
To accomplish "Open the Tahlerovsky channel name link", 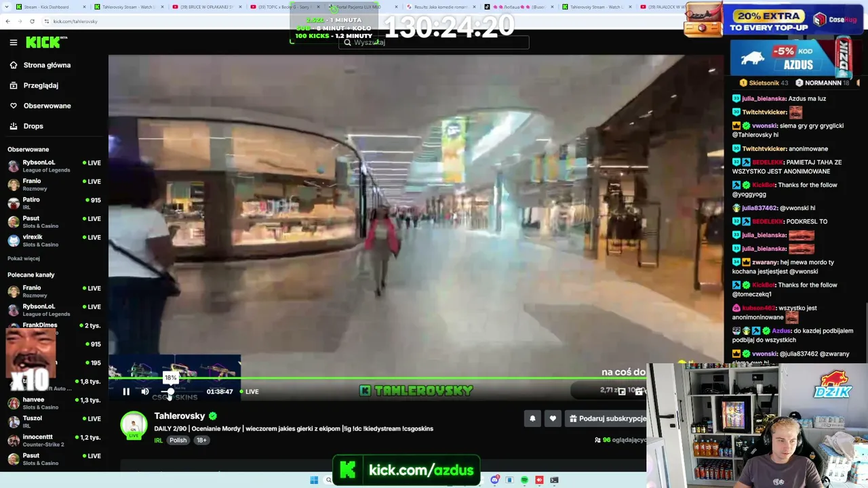I will click(x=179, y=415).
